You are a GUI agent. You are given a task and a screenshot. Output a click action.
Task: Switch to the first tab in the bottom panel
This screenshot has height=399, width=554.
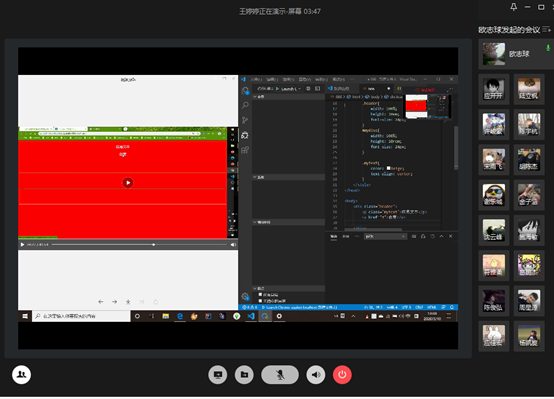[x=334, y=236]
